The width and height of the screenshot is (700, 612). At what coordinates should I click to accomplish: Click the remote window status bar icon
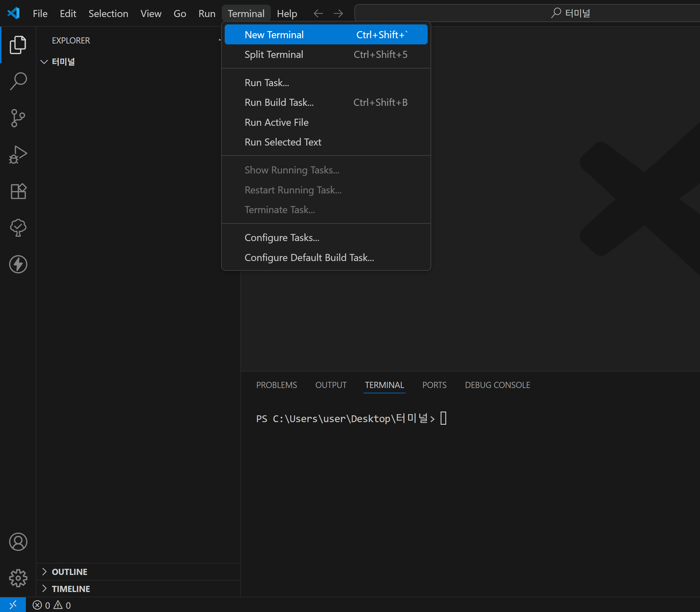tap(13, 605)
